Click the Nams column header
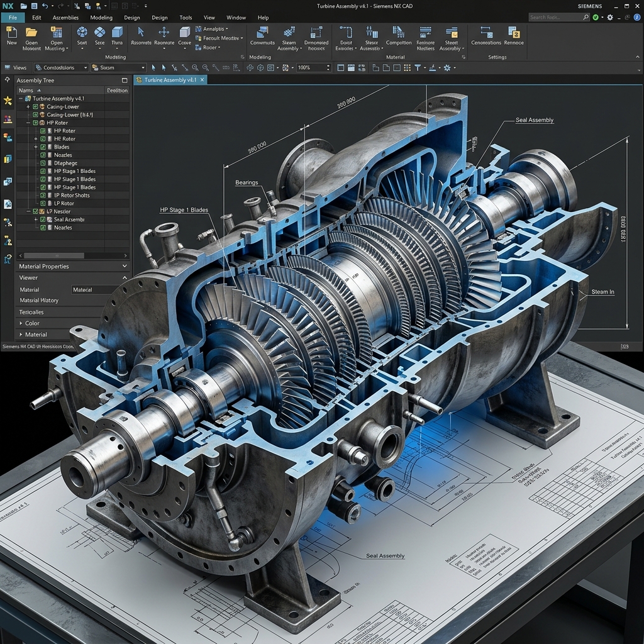This screenshot has width=644, height=644. [x=61, y=91]
